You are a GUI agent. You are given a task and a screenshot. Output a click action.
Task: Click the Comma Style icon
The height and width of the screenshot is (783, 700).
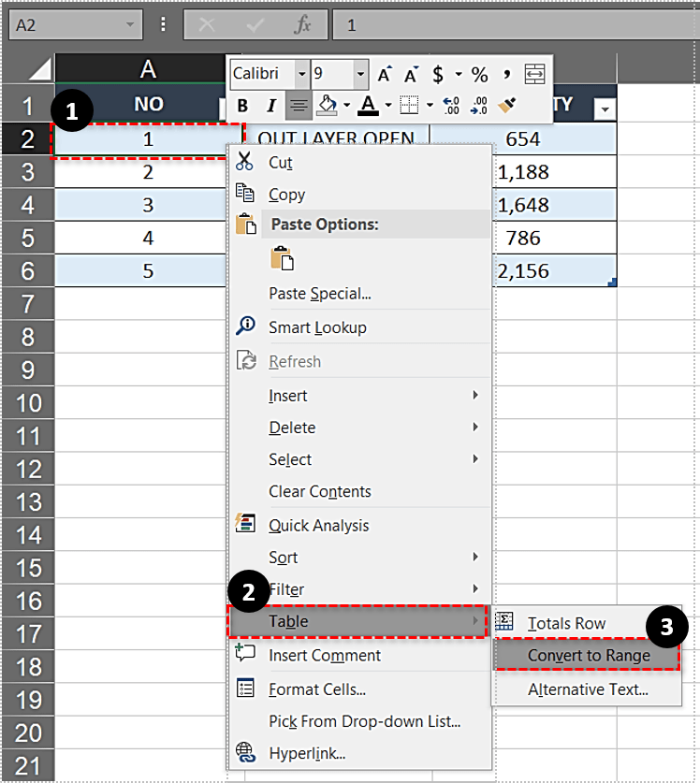coord(506,74)
